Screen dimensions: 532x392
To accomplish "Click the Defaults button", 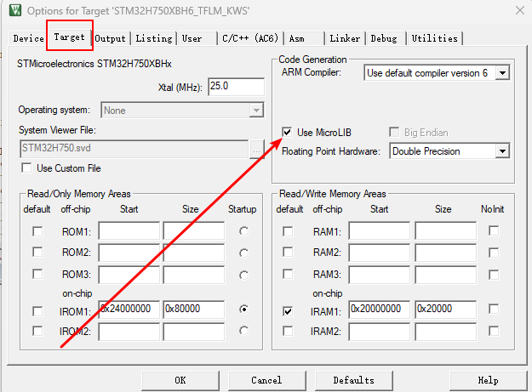I will coord(354,380).
